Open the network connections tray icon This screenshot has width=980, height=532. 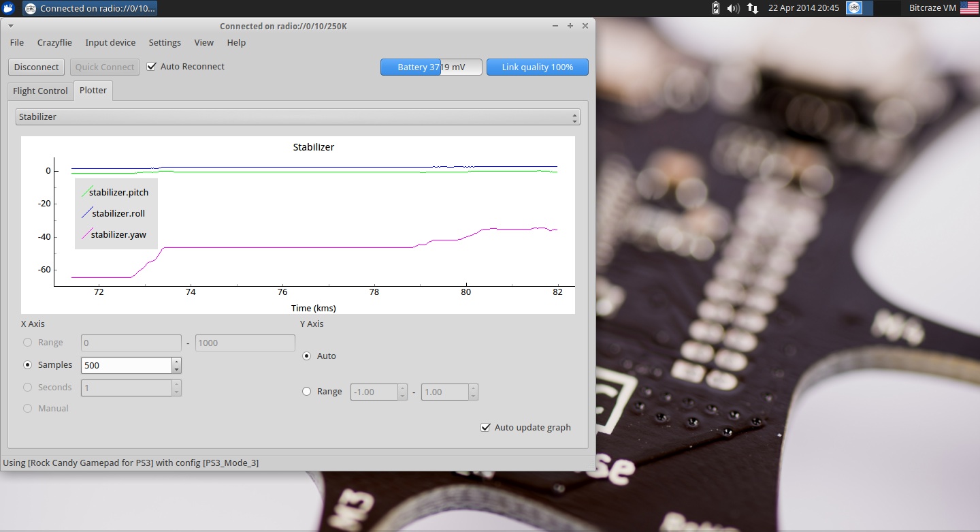[752, 8]
